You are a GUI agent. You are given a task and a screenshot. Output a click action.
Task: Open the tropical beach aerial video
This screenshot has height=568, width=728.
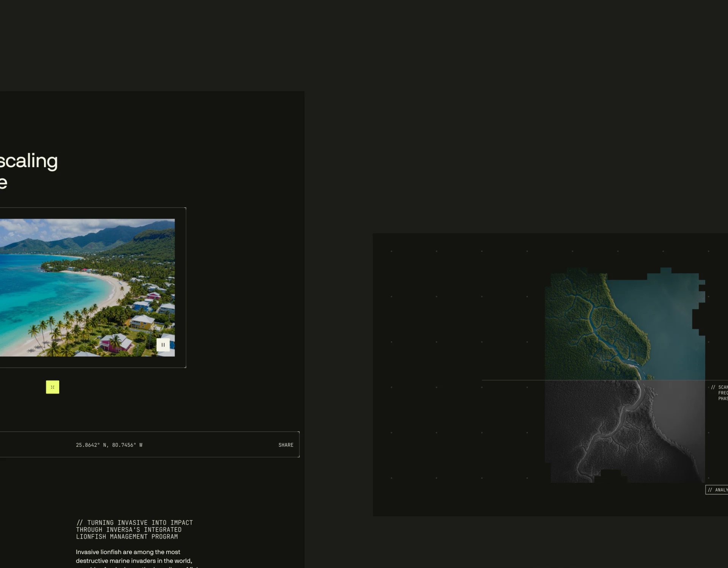tap(87, 287)
